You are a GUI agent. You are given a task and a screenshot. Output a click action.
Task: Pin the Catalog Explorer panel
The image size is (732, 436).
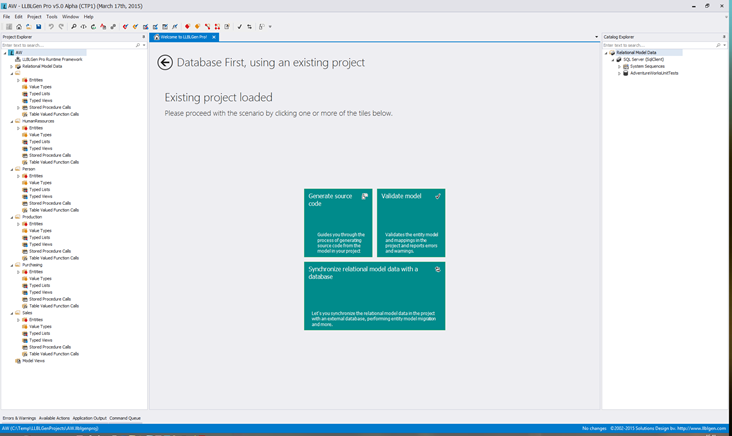pyautogui.click(x=724, y=36)
